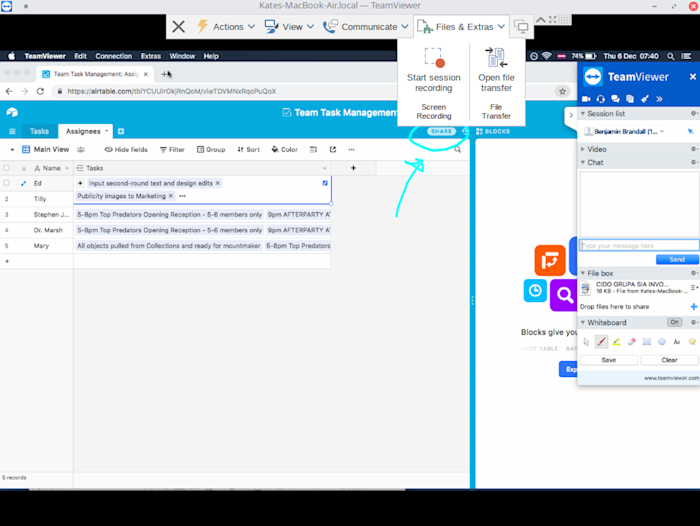This screenshot has width=700, height=526.
Task: Open the remote Extras menu
Action: point(150,56)
